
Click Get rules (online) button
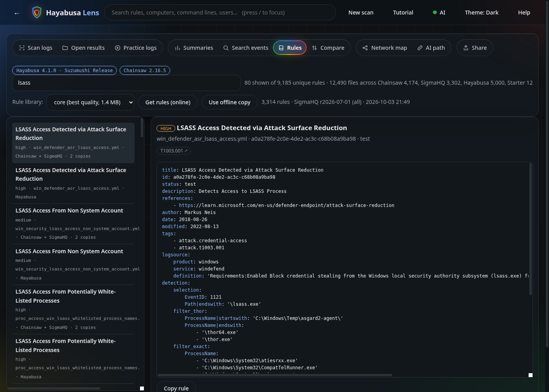[x=168, y=102]
